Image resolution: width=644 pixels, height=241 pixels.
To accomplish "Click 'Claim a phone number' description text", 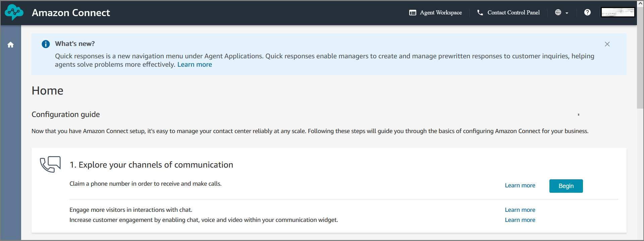I will (x=146, y=184).
